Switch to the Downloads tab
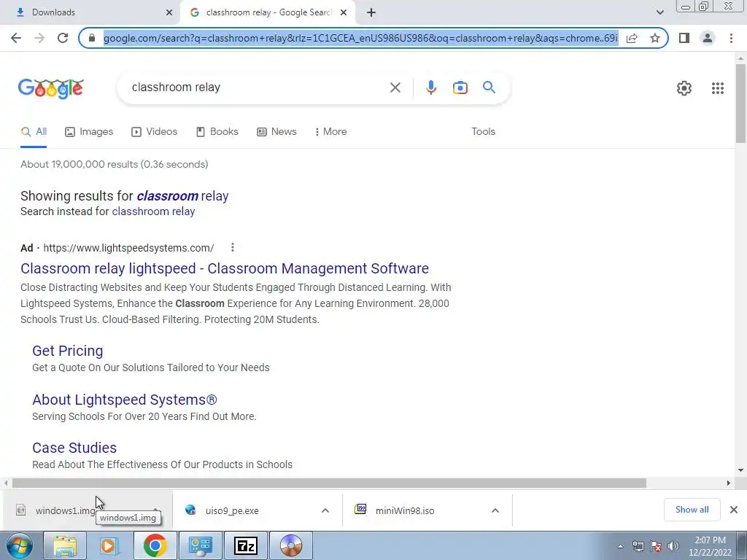Image resolution: width=747 pixels, height=560 pixels. tap(90, 12)
